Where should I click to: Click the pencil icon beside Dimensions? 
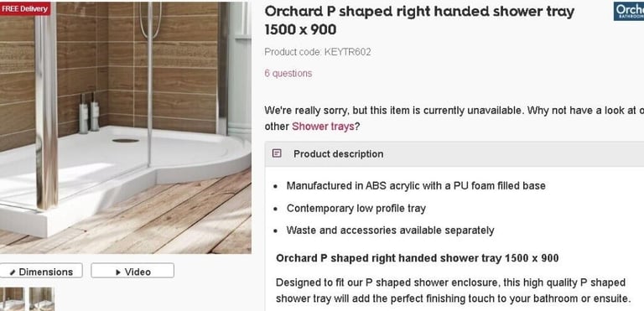[x=13, y=272]
